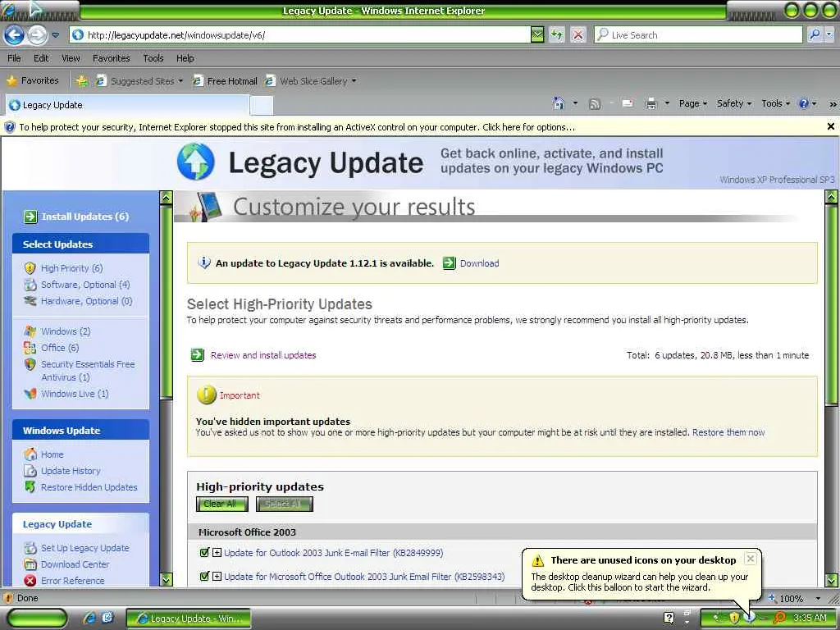
Task: Go forward with the browser Forward arrow
Action: 37,35
